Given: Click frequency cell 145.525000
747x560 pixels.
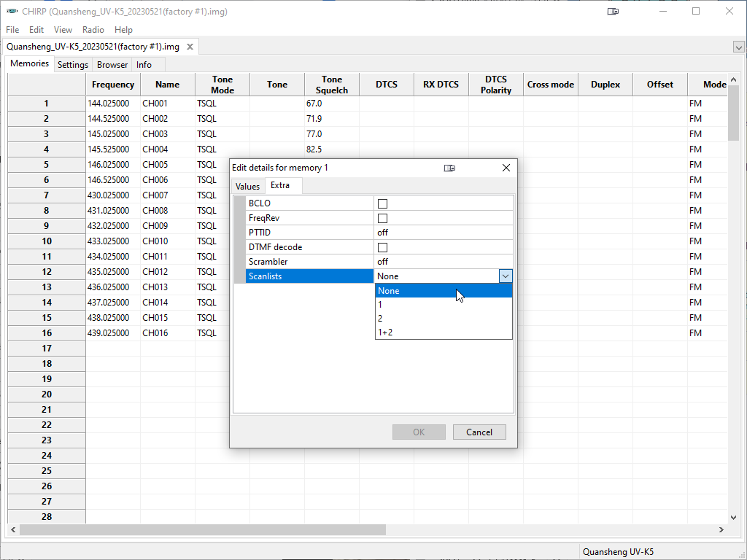Looking at the screenshot, I should pos(113,149).
